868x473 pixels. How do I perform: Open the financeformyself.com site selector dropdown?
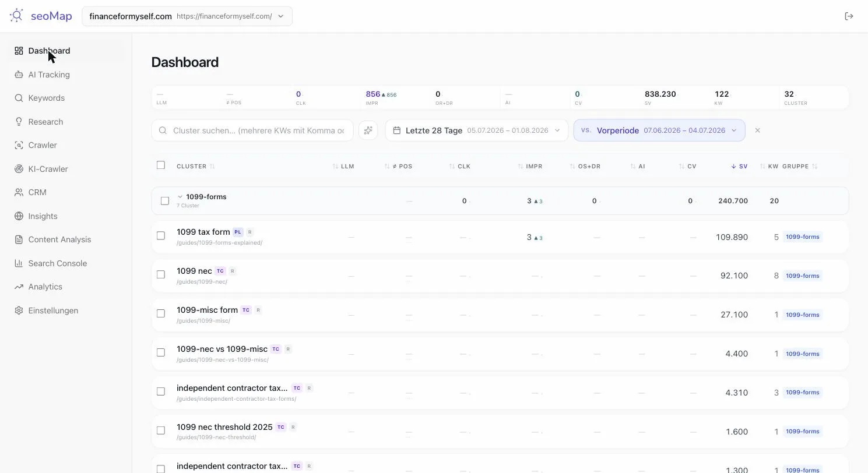pos(187,16)
